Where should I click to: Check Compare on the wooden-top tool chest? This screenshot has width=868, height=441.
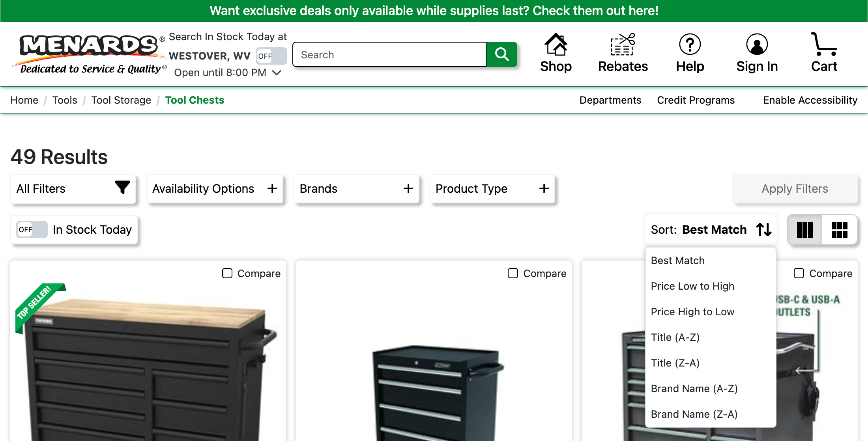click(227, 273)
